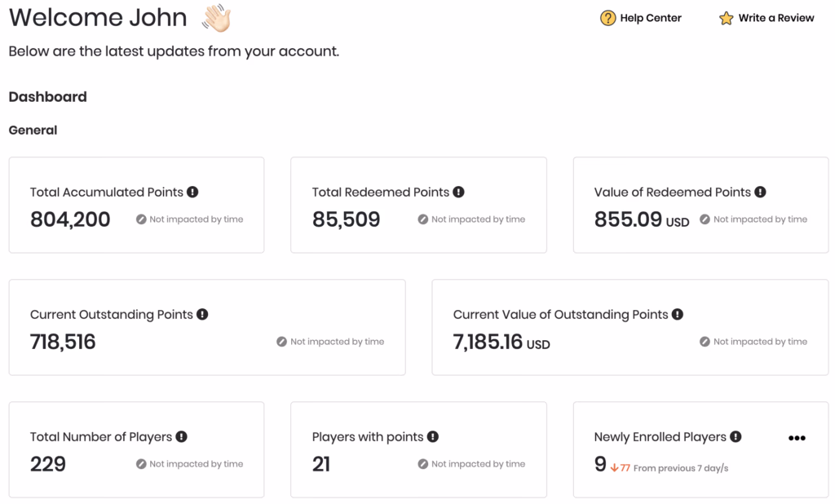Click the 85,509 redeemed points value
Viewport: 835px width, 504px height.
[x=346, y=219]
